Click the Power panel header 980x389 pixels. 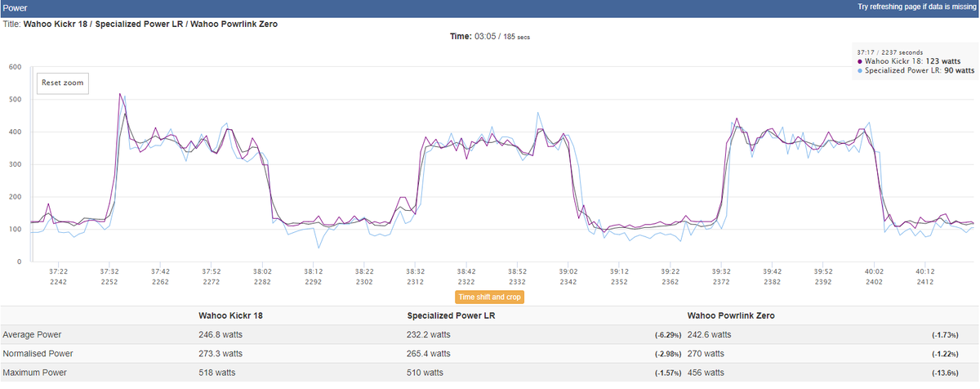(x=490, y=7)
